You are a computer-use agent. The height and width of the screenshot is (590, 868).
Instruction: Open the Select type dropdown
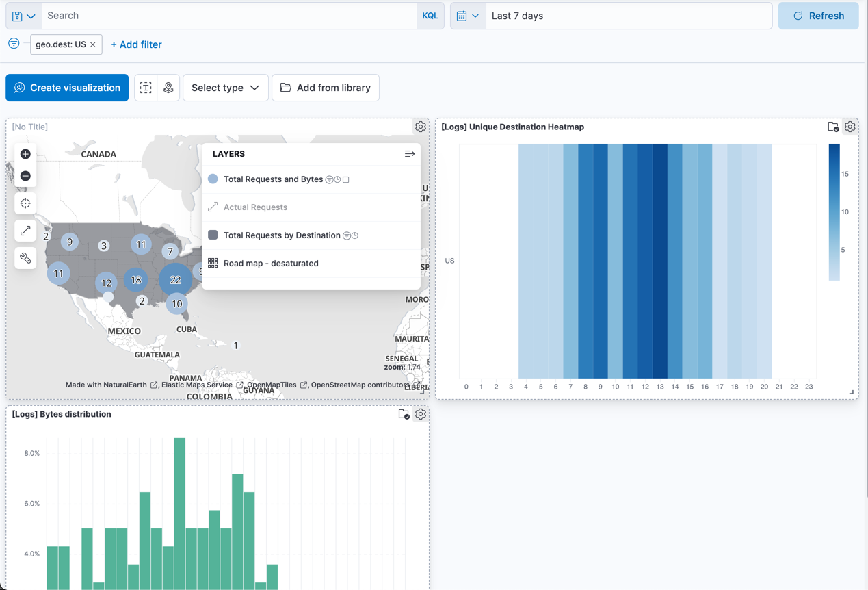coord(225,88)
